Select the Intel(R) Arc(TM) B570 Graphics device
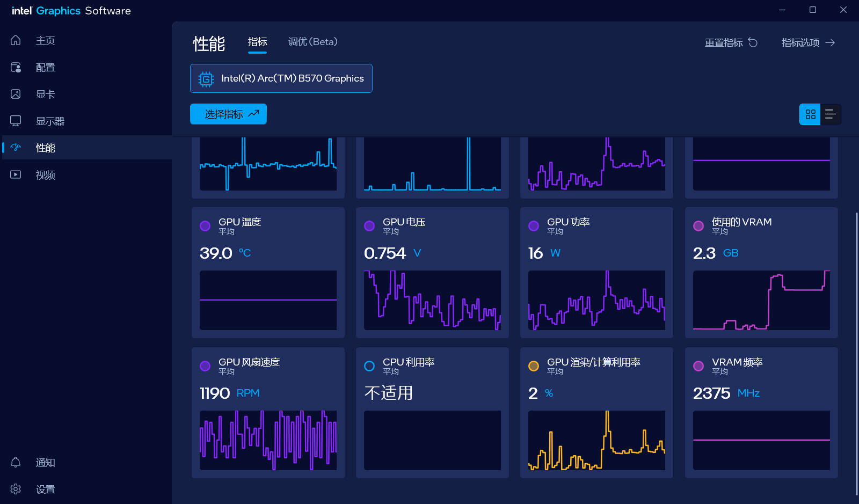Screen dimensions: 859x504 pyautogui.click(x=281, y=78)
